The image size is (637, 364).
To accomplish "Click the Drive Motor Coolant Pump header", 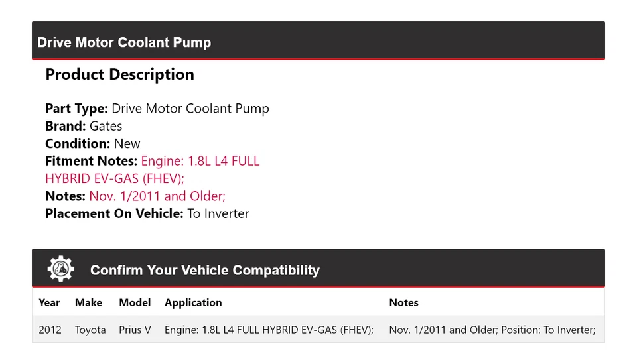I will pyautogui.click(x=124, y=42).
